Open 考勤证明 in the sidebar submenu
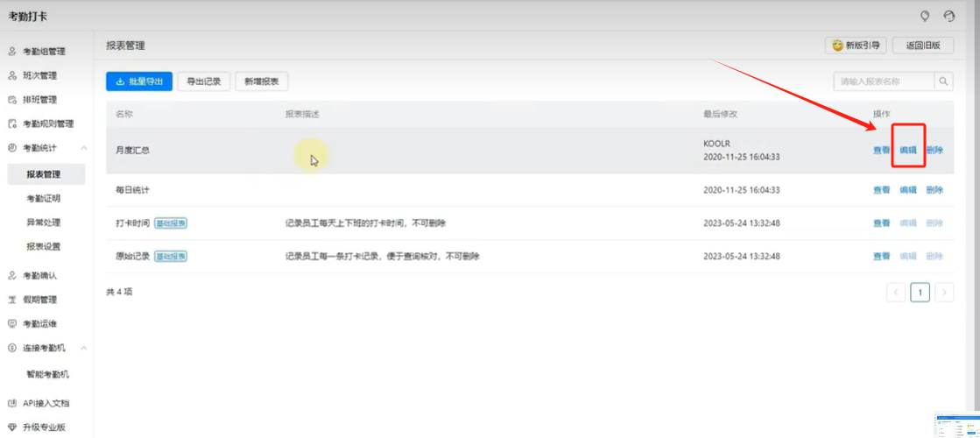 (x=44, y=199)
